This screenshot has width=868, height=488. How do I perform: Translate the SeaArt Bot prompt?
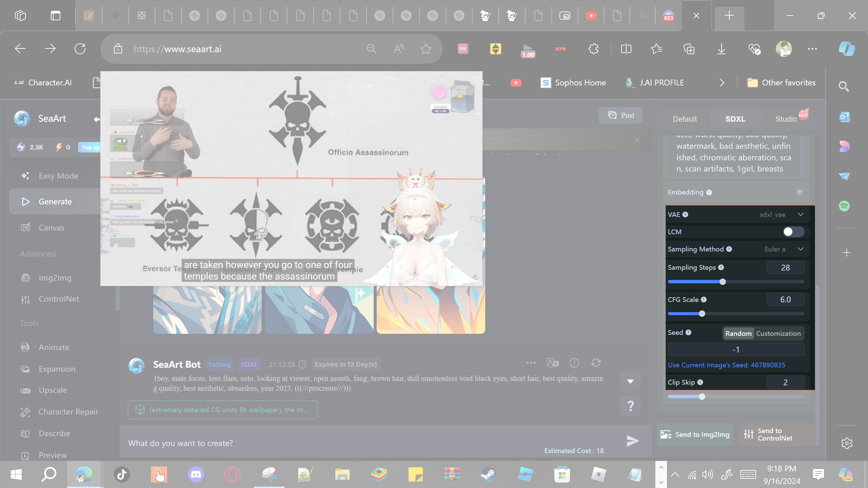click(x=552, y=363)
